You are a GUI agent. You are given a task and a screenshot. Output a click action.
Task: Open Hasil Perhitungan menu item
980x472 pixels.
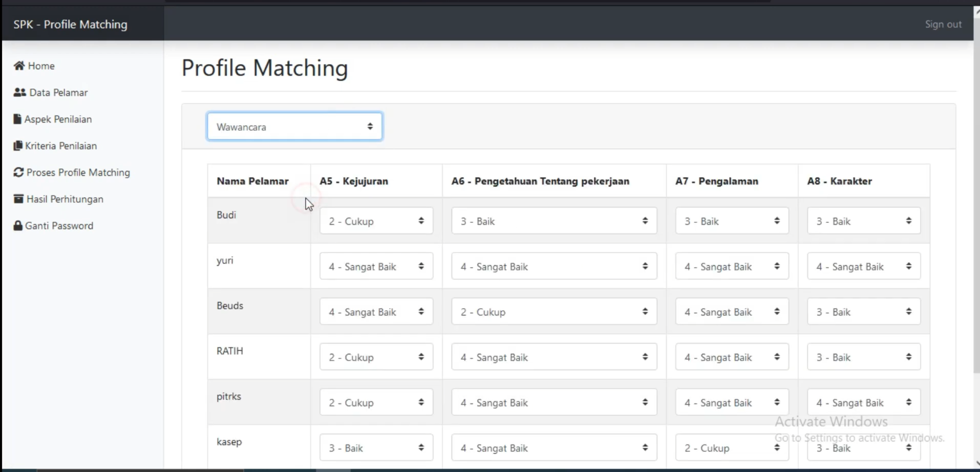pyautogui.click(x=58, y=199)
